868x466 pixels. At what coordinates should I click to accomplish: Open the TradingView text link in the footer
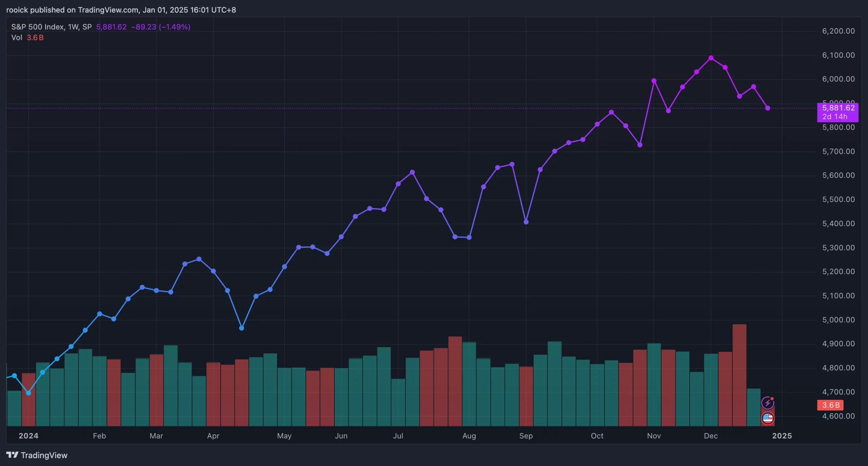pyautogui.click(x=44, y=455)
